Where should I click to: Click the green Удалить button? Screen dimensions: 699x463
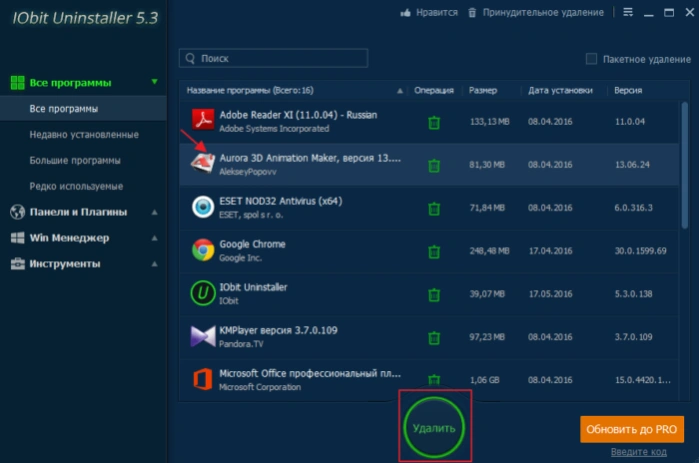434,428
